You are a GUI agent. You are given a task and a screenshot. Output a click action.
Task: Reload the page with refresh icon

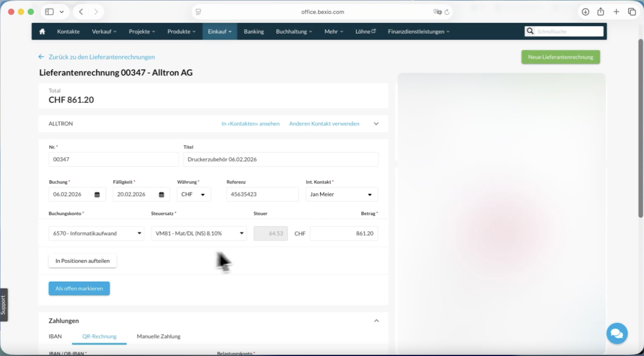point(447,12)
